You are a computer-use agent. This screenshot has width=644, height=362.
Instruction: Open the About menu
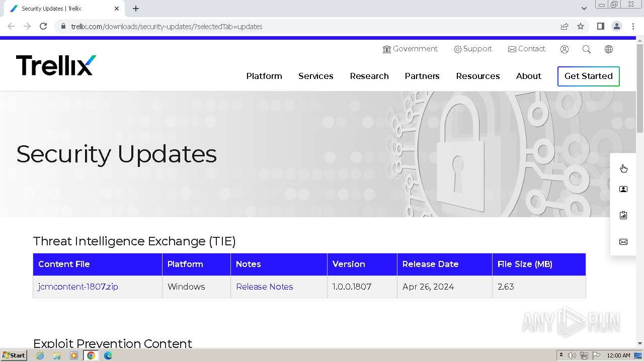529,76
